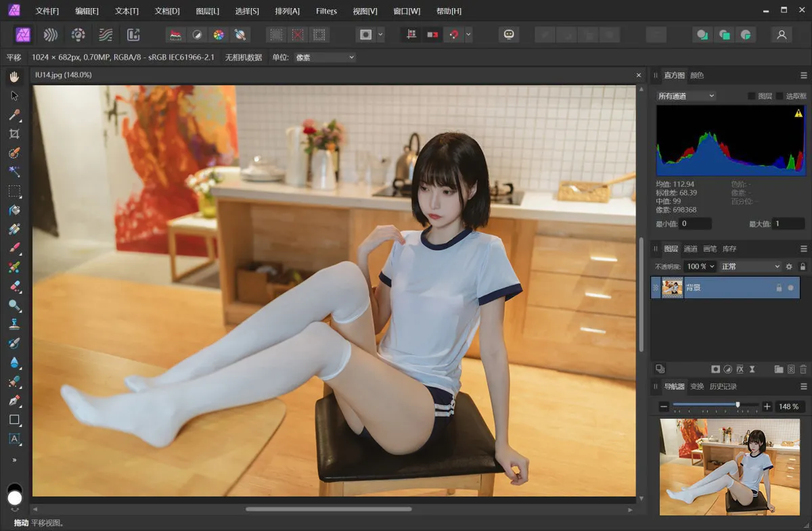812x531 pixels.
Task: Switch to the 历史记录 tab
Action: pos(723,386)
